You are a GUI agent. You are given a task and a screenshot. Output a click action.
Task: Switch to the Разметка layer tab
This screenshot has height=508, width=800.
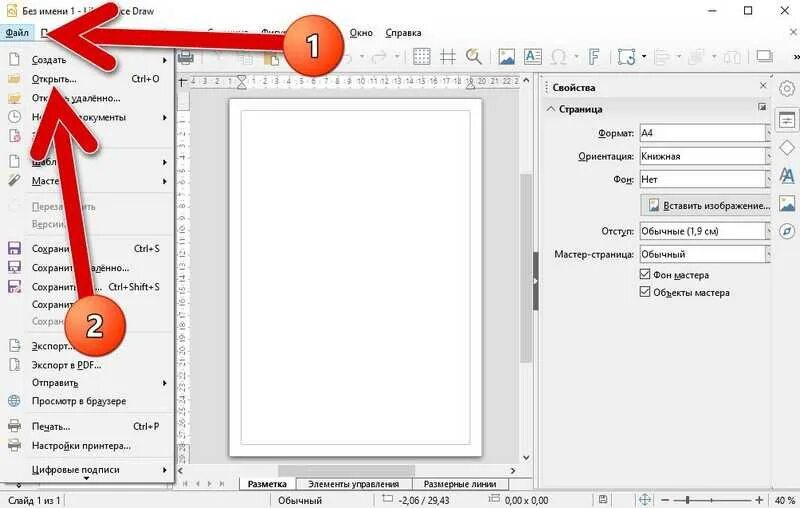267,484
